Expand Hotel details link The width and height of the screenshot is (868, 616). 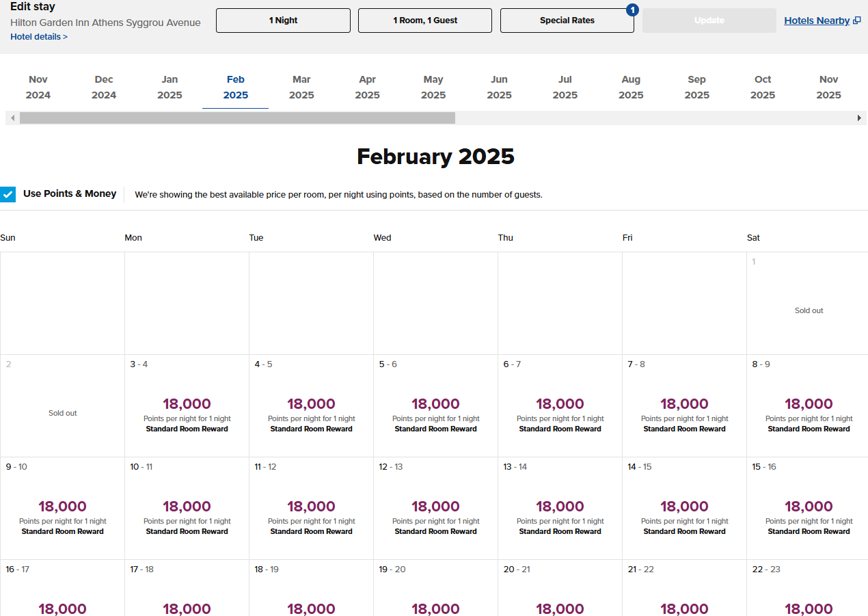pyautogui.click(x=39, y=37)
